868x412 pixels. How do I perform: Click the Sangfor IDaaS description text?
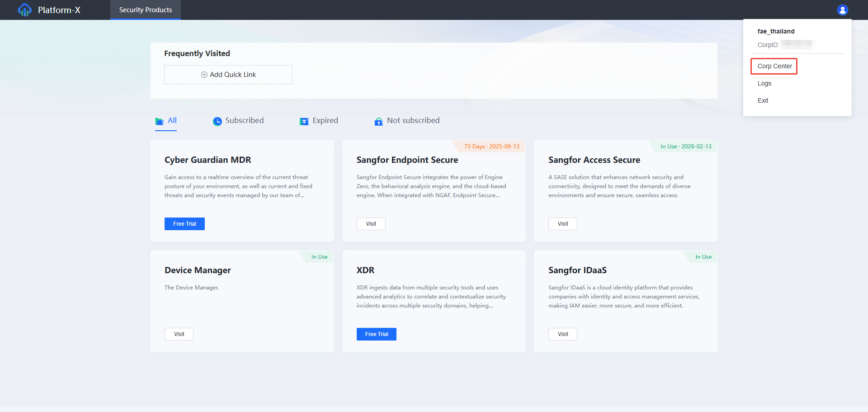coord(624,297)
